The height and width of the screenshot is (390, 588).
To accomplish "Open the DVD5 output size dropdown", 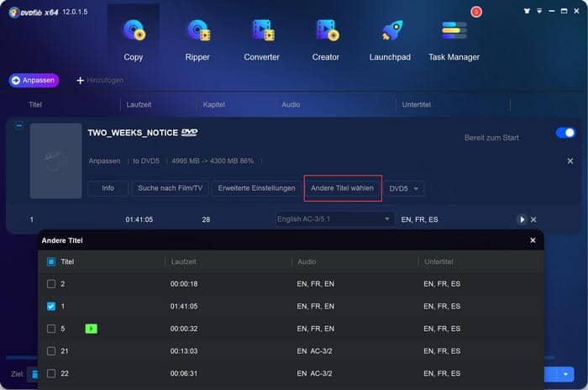I will coord(403,188).
